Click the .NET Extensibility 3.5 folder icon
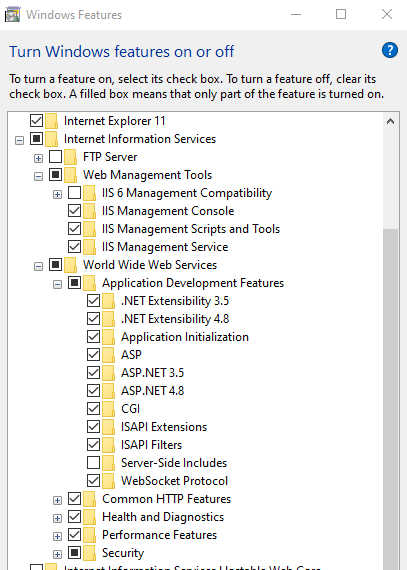Viewport: 407px width, 570px height. pos(108,301)
